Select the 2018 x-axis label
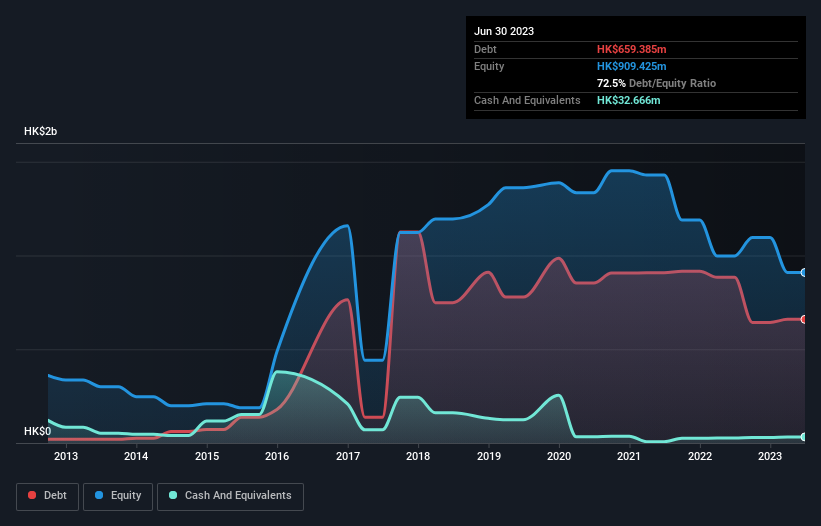The image size is (821, 526). (x=418, y=456)
